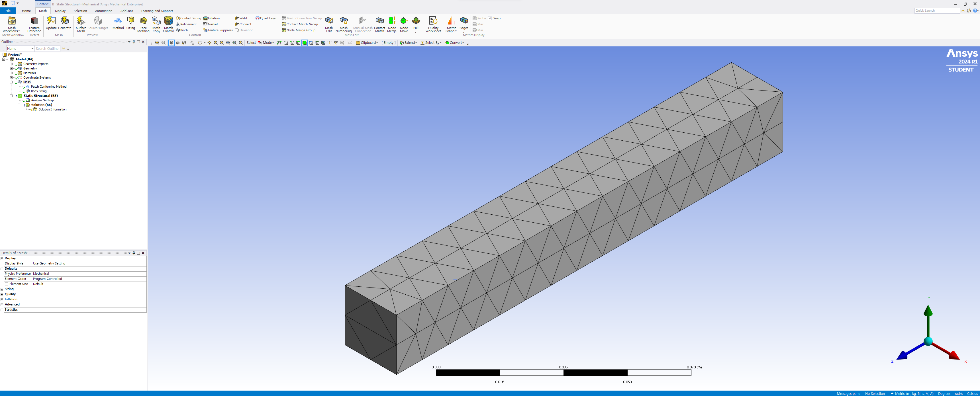This screenshot has width=980, height=396.
Task: Insert a Sizing control
Action: tap(130, 23)
